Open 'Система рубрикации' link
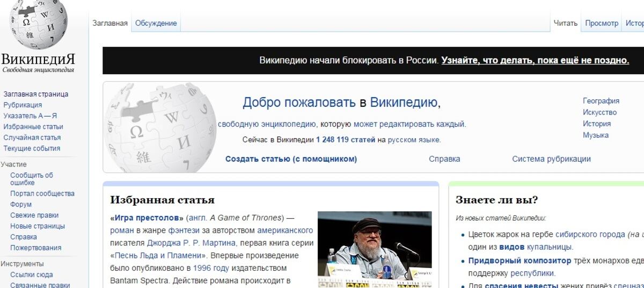Screen dimensions: 644x288 [551, 159]
